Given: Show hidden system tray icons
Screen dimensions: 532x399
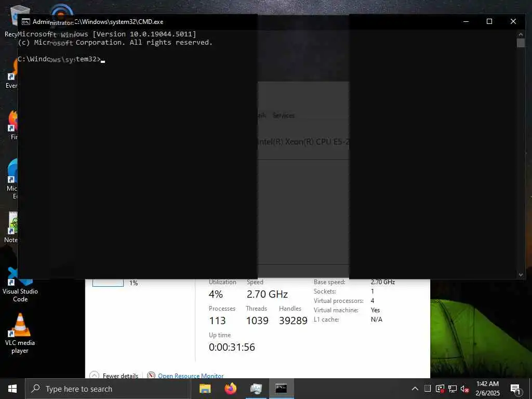Looking at the screenshot, I should pos(415,389).
